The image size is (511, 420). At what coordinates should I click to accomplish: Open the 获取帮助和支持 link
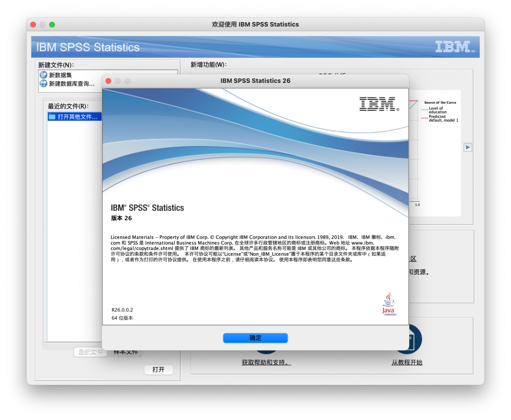coord(266,362)
